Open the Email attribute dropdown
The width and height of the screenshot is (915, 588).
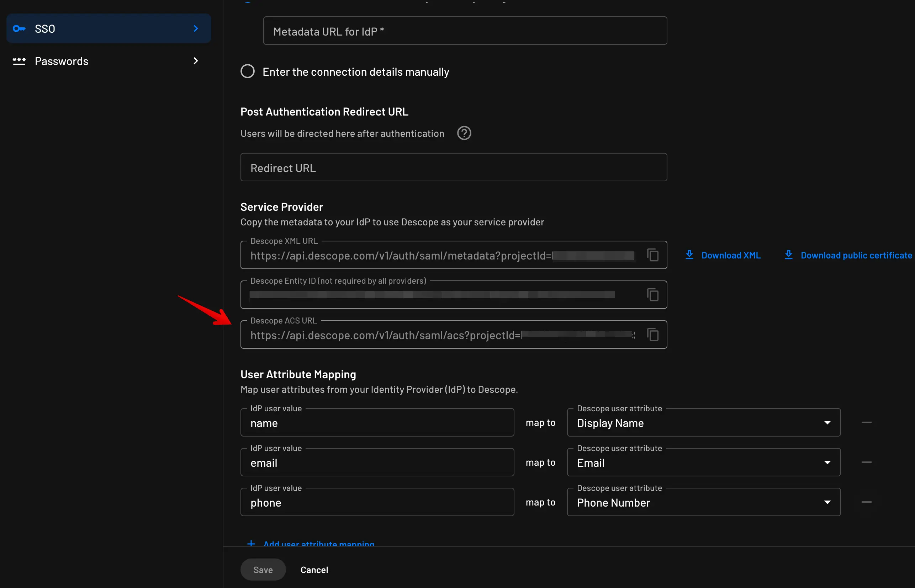point(827,462)
